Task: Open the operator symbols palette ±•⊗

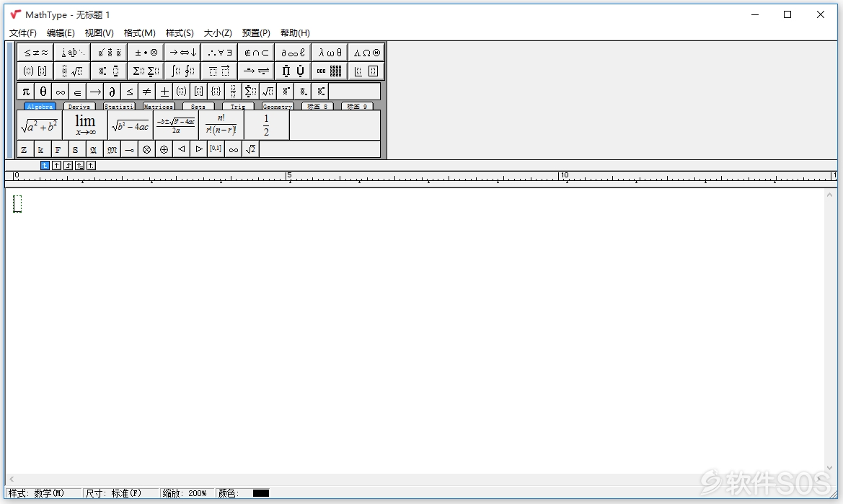Action: click(146, 53)
